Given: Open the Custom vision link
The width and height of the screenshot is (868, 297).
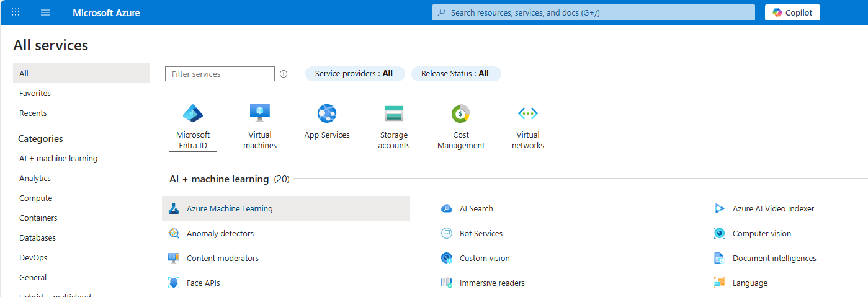Looking at the screenshot, I should [x=485, y=259].
